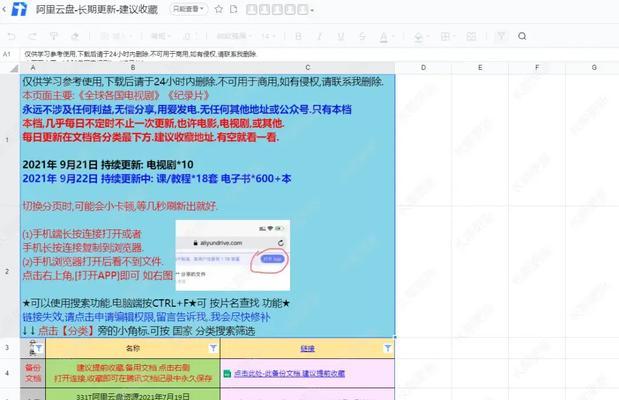
Task: Click cell text 建议提前收藏,备用文档,点击右侧
Action: 133,368
